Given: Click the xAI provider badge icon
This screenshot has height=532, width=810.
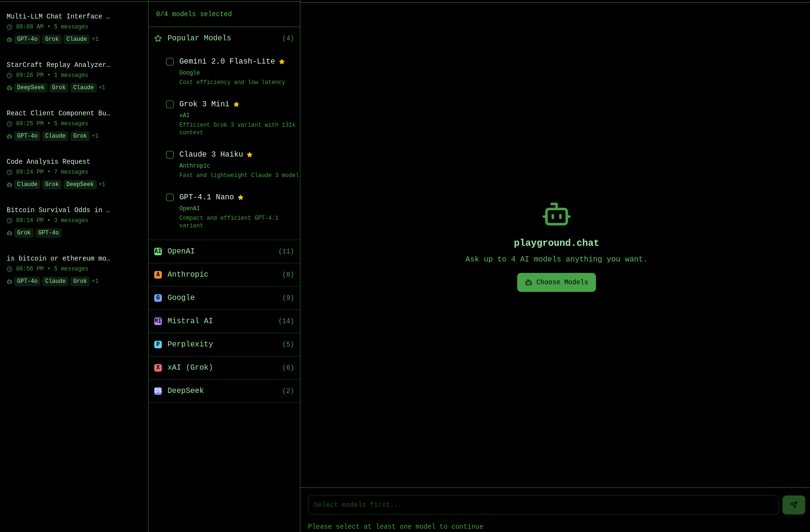Looking at the screenshot, I should (158, 368).
